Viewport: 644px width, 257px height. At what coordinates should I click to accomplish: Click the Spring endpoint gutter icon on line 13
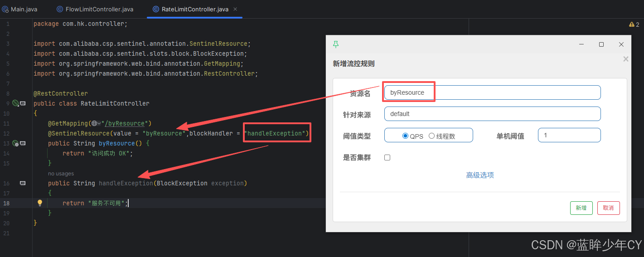(15, 143)
